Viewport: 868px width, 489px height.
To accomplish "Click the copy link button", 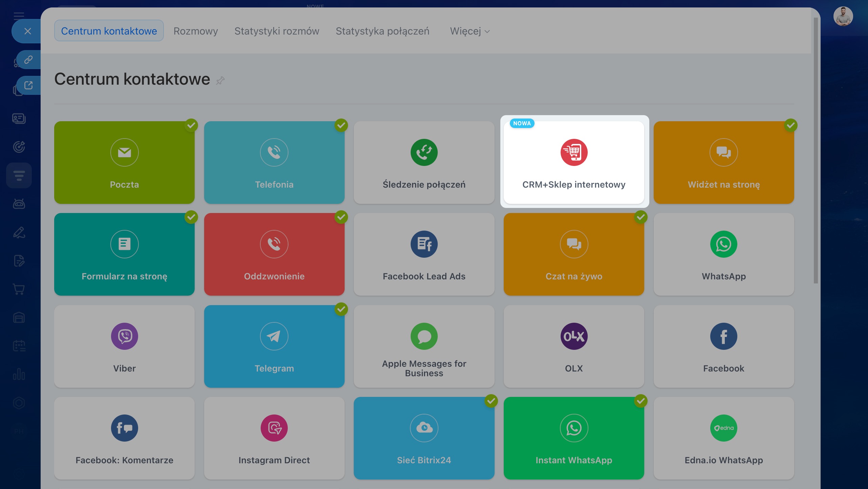I will [28, 60].
